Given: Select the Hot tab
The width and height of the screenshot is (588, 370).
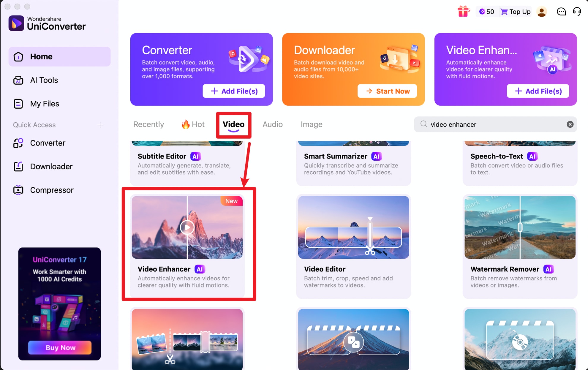Looking at the screenshot, I should pos(192,124).
